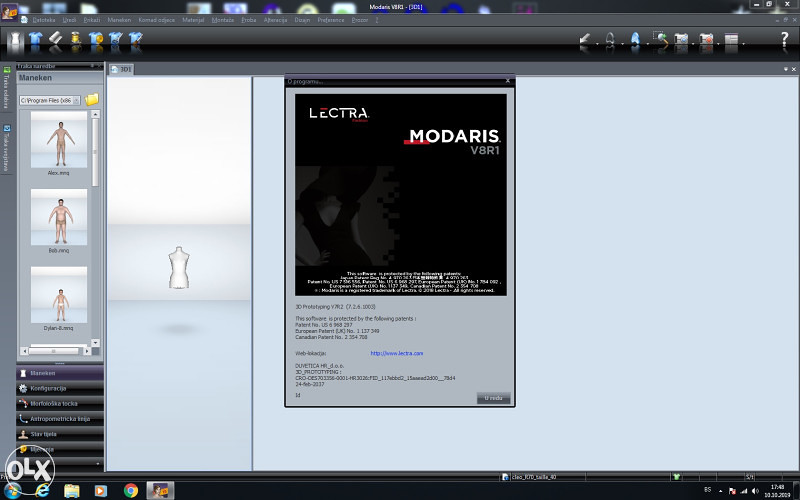This screenshot has width=800, height=500.
Task: Select the Alex.mnq mannequin thumbnail
Action: click(x=59, y=140)
